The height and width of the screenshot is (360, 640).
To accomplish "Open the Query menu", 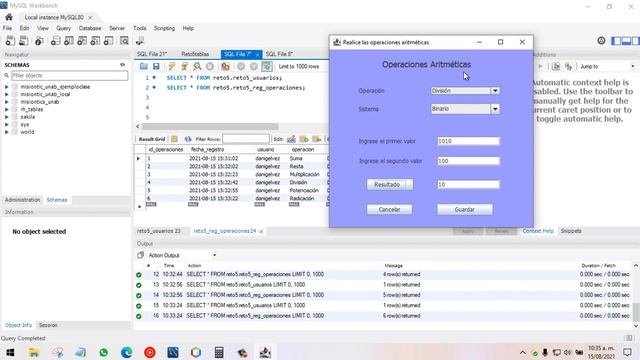I will pos(63,28).
